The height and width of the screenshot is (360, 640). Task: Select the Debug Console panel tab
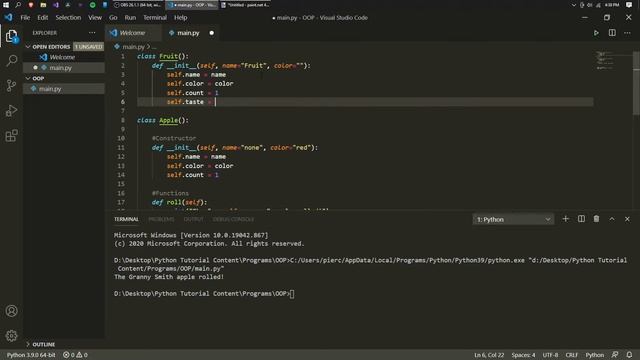coord(233,219)
